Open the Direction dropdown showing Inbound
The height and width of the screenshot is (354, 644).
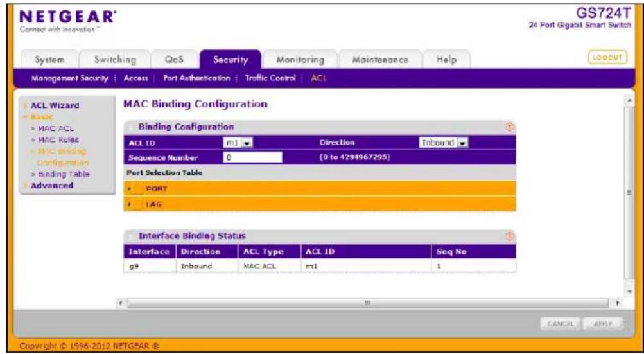click(x=444, y=143)
